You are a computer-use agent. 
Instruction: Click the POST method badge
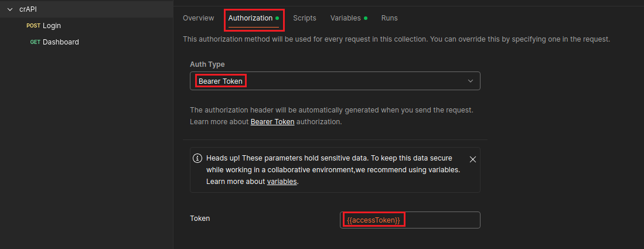(33, 26)
